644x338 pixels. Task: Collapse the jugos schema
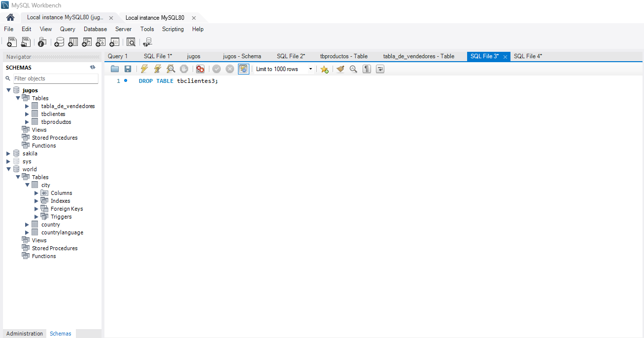click(8, 90)
